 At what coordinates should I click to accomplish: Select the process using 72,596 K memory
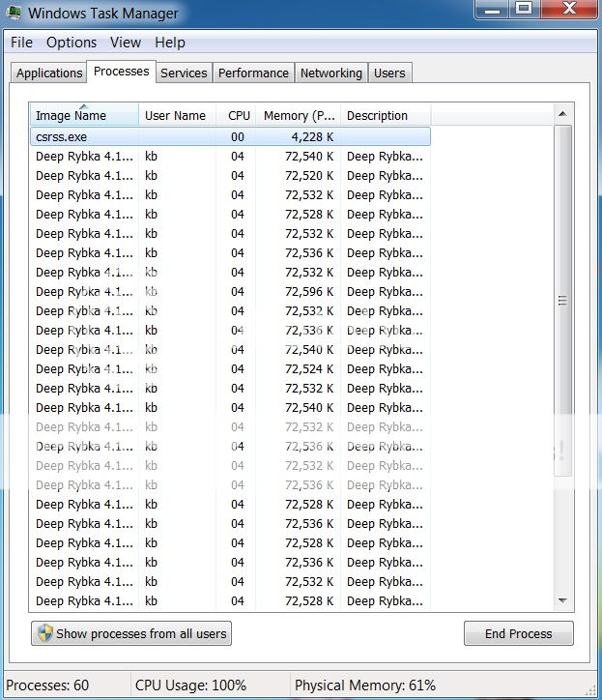pyautogui.click(x=230, y=292)
